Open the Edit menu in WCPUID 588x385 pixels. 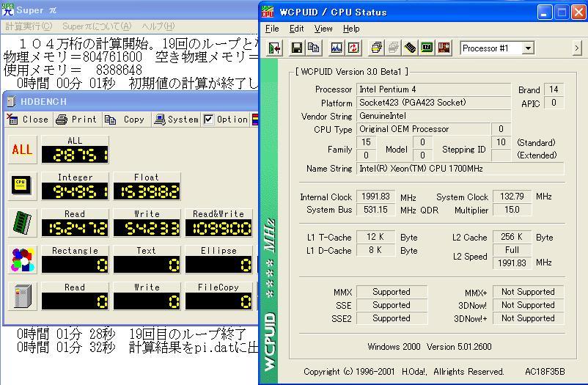coord(296,29)
